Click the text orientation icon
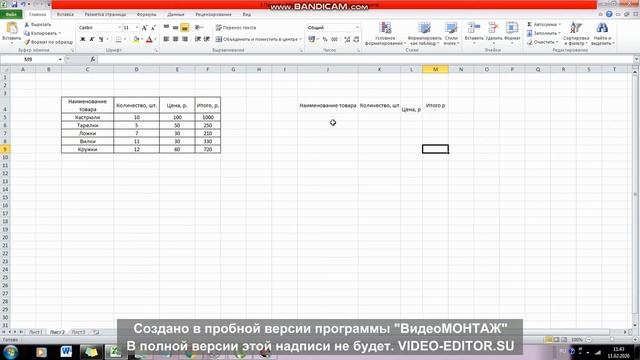 click(x=198, y=27)
